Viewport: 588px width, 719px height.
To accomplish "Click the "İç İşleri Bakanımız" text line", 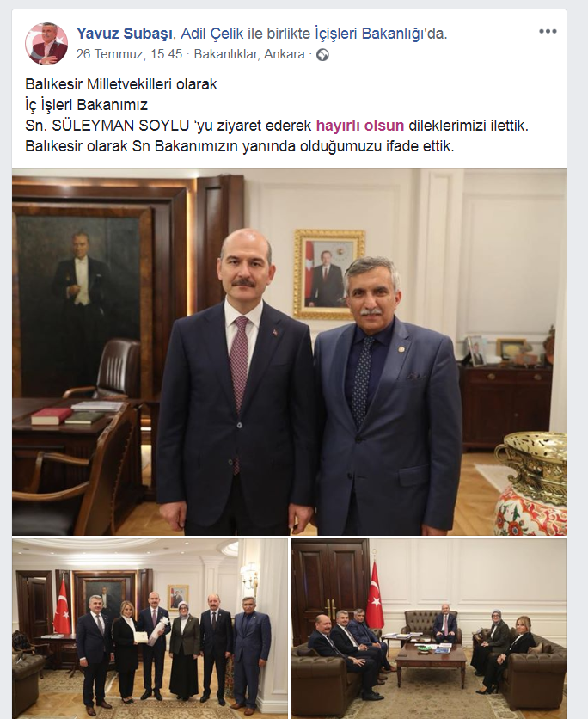I will 86,105.
